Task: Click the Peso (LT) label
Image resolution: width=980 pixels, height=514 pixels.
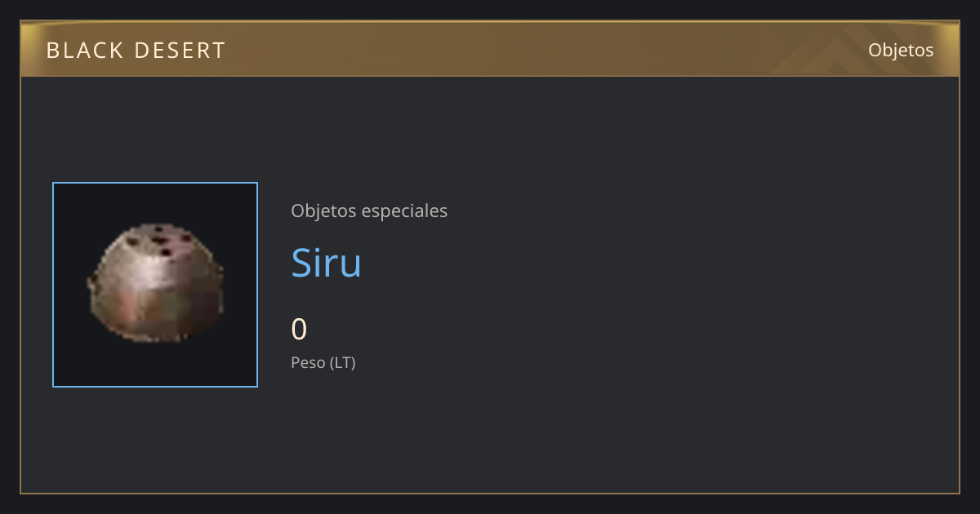Action: coord(323,362)
